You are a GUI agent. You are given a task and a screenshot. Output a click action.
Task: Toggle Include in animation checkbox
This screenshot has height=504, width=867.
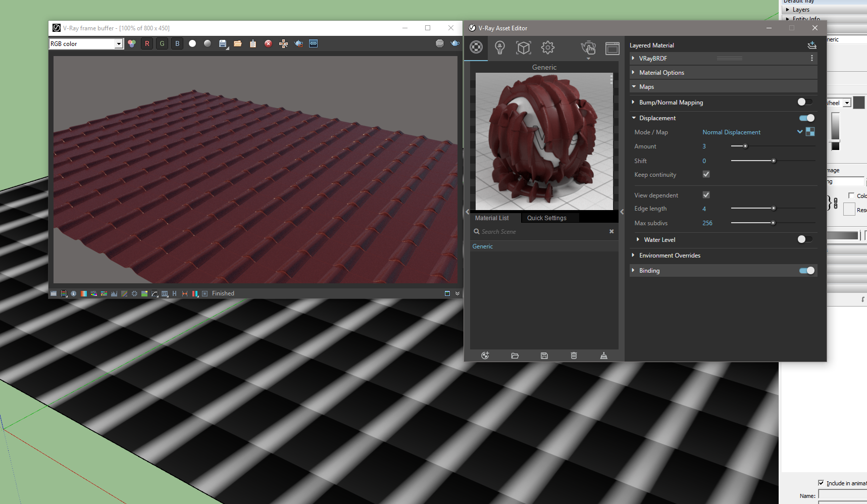pos(821,483)
